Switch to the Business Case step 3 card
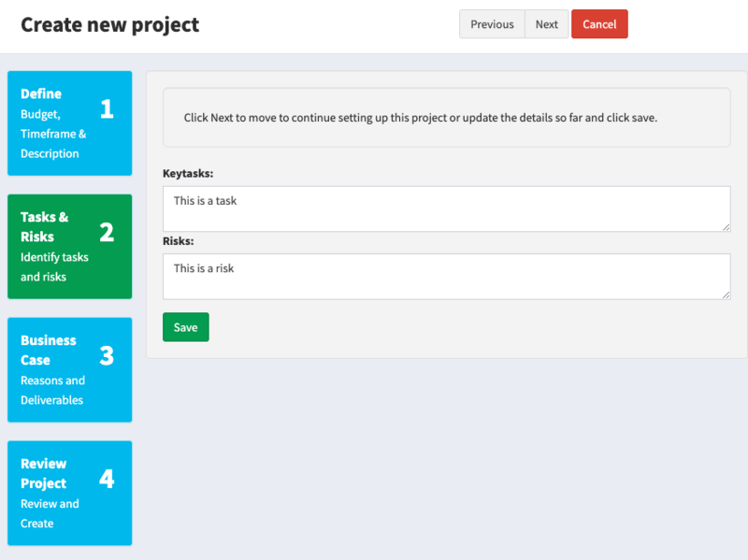748x560 pixels. click(x=69, y=370)
